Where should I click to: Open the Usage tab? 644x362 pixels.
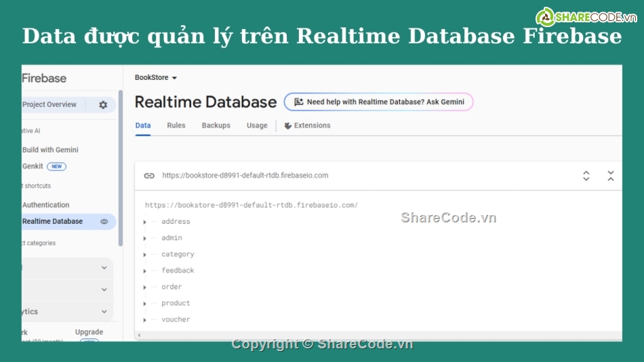(x=257, y=125)
